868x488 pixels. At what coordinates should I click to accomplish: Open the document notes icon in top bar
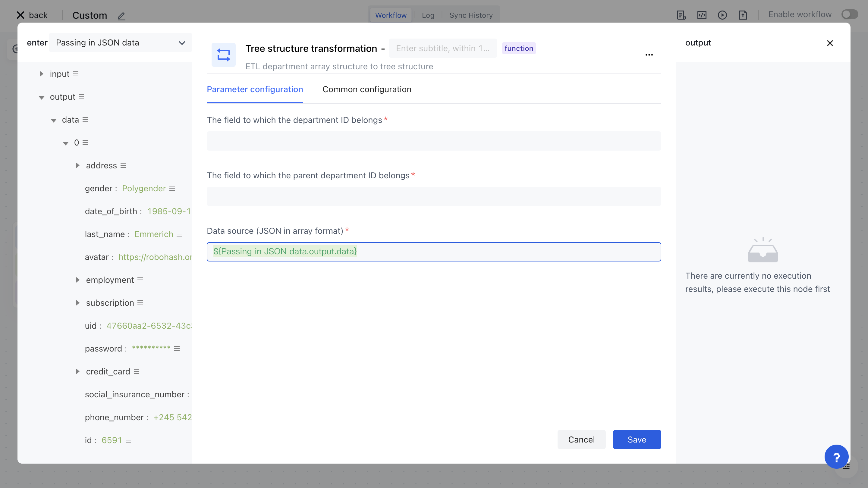coord(681,15)
